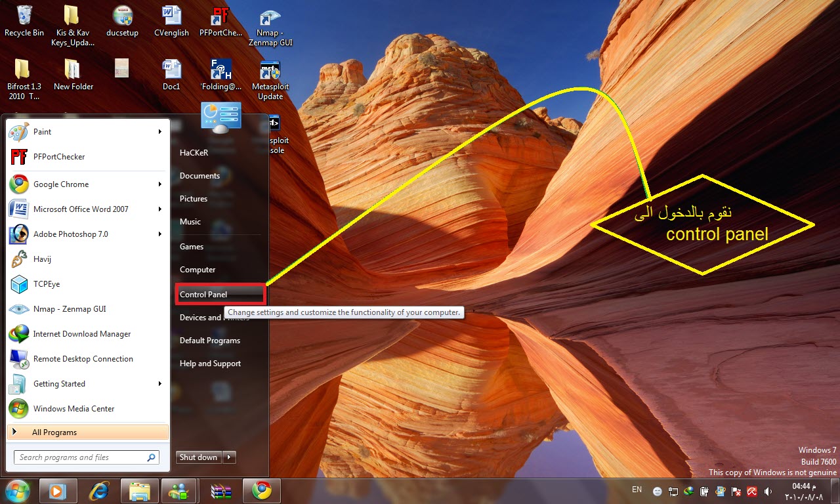Open Windows Explorer folder on taskbar
This screenshot has height=504, width=840.
[x=140, y=491]
